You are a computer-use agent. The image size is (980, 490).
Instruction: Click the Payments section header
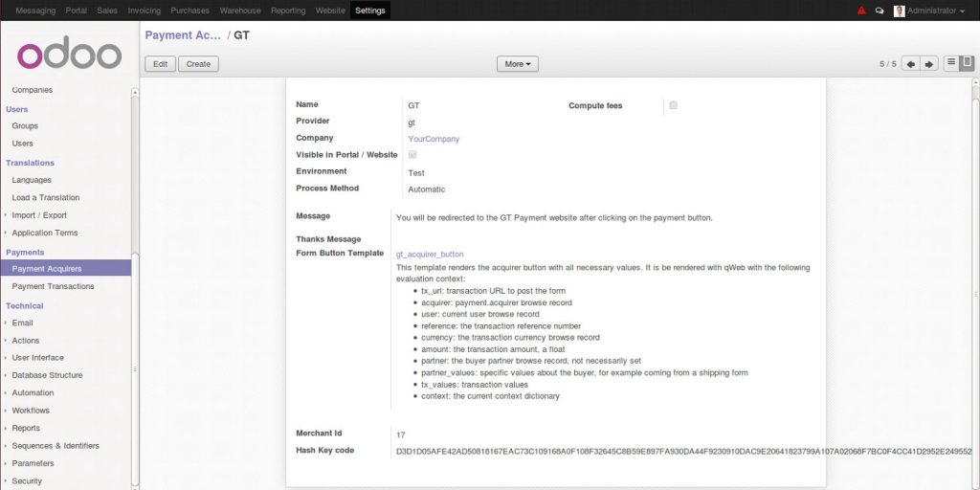[25, 252]
